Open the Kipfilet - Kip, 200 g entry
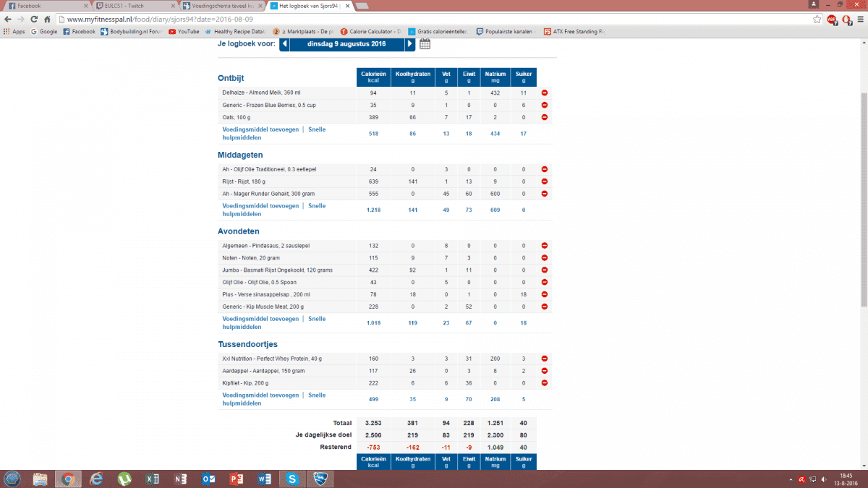Image resolution: width=868 pixels, height=488 pixels. pos(247,382)
